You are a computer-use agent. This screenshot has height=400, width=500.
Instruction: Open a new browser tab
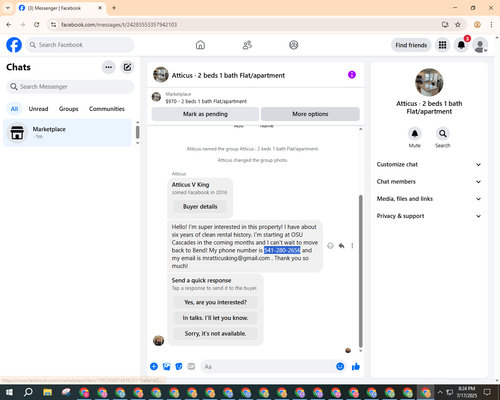[114, 8]
